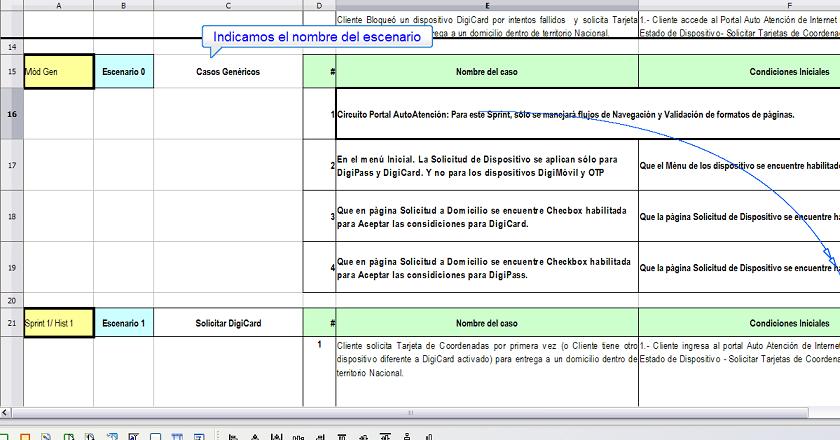Select row 15 header
The width and height of the screenshot is (840, 440).
click(x=12, y=71)
